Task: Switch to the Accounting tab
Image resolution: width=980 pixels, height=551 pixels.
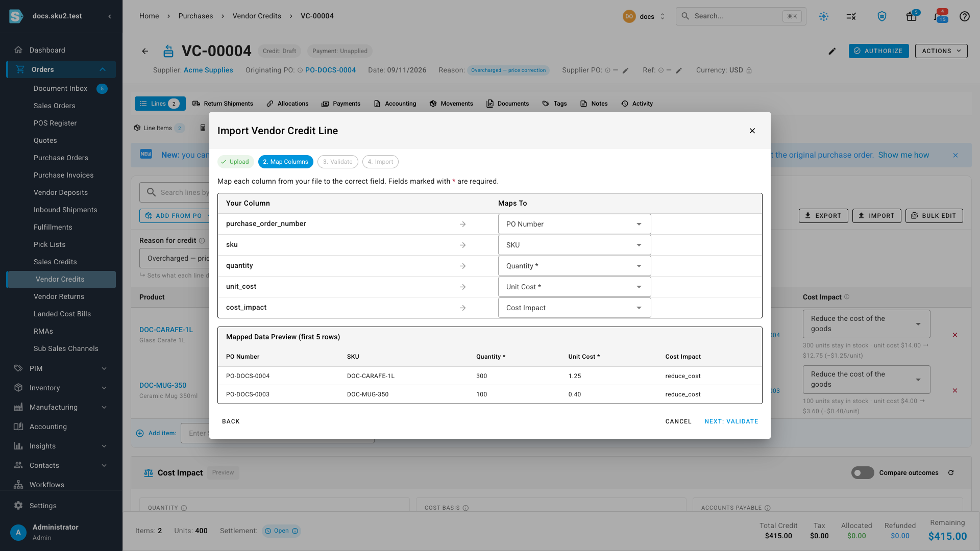Action: click(395, 104)
